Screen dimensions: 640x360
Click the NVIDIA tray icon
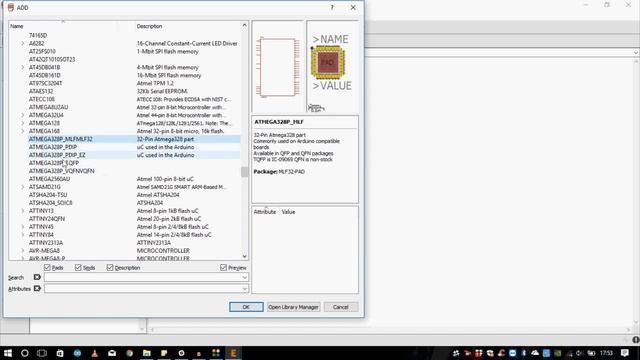[x=558, y=353]
